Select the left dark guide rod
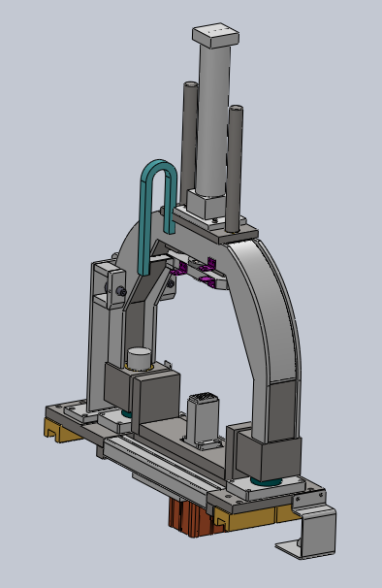The height and width of the screenshot is (588, 382). point(190,143)
